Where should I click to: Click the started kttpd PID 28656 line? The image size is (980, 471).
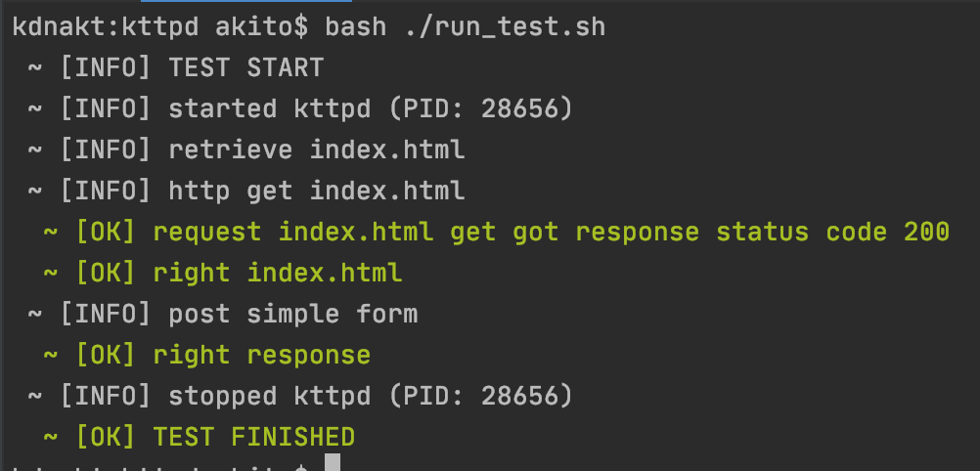pyautogui.click(x=300, y=108)
